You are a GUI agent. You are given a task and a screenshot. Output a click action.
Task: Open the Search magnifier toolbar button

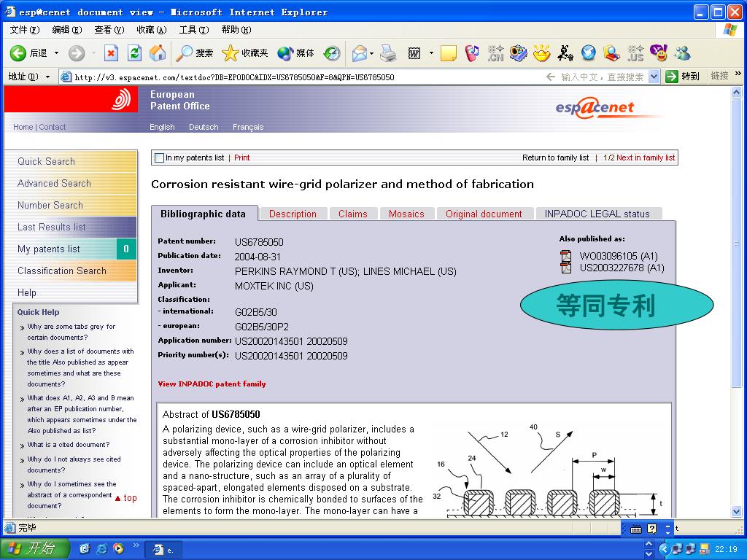coord(194,53)
